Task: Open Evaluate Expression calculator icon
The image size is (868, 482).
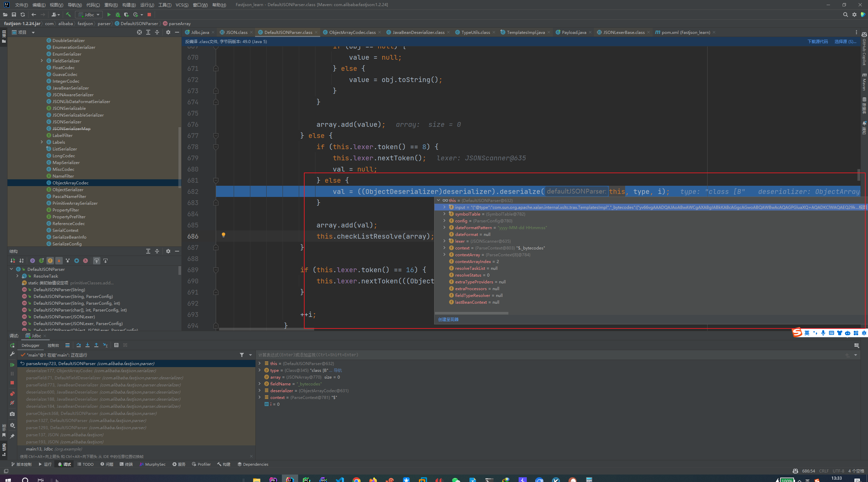Action: pyautogui.click(x=116, y=345)
